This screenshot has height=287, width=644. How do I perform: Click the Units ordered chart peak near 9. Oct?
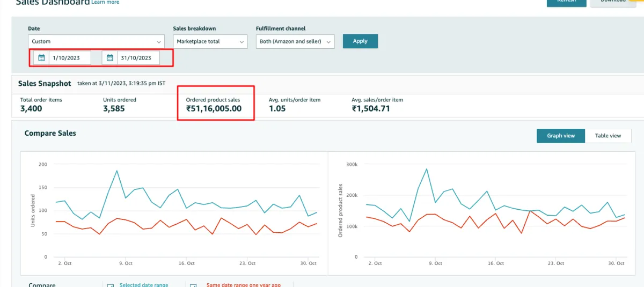click(x=117, y=171)
